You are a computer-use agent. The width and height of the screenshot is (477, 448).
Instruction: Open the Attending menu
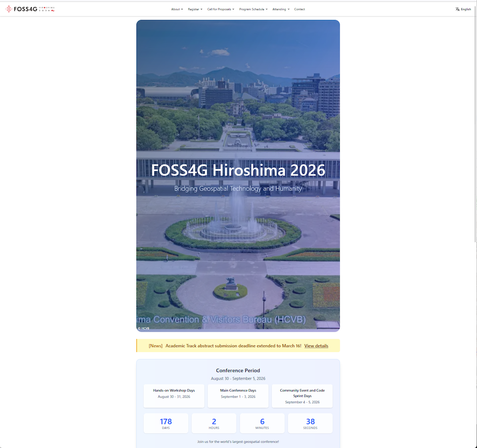tap(281, 10)
